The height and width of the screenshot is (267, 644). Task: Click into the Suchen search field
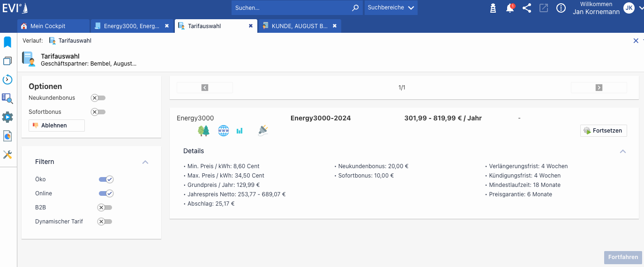pyautogui.click(x=291, y=8)
